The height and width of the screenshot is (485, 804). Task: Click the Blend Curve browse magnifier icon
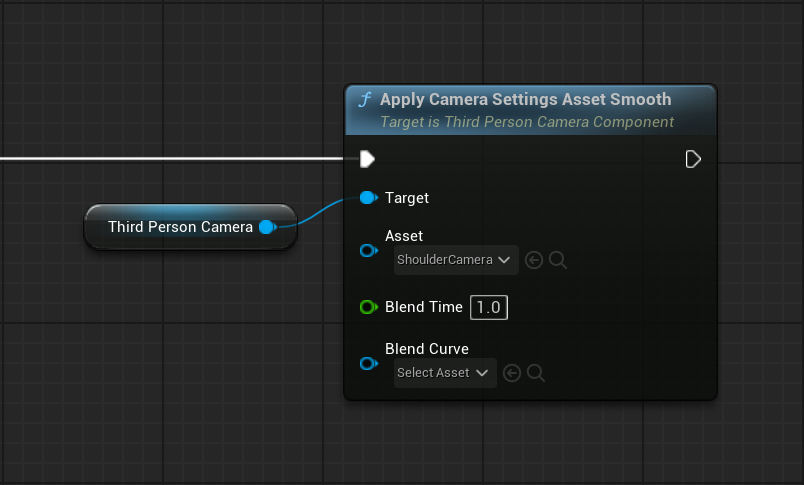(x=536, y=373)
